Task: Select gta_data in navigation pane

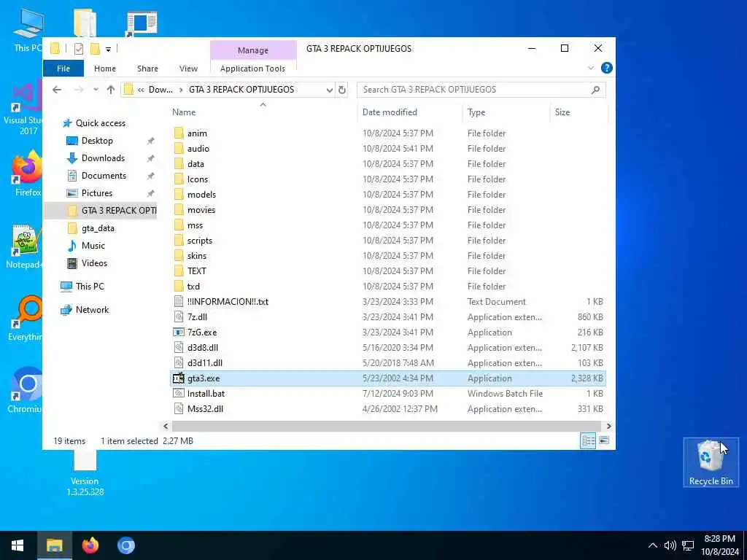Action: pyautogui.click(x=98, y=228)
